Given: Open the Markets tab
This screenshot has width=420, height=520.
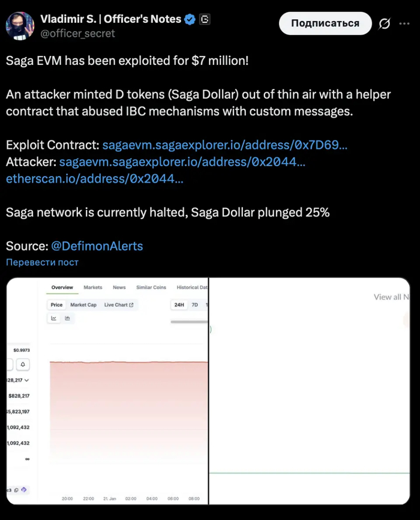Looking at the screenshot, I should tap(93, 288).
